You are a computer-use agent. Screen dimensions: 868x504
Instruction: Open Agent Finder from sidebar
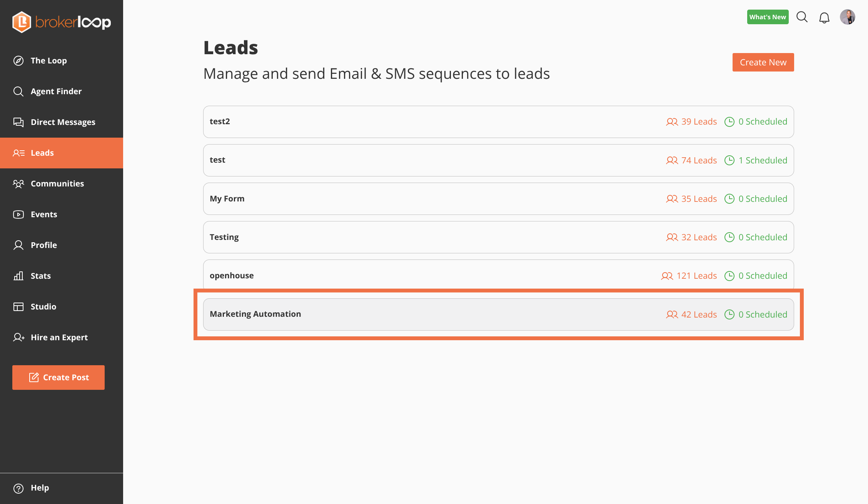(x=56, y=91)
